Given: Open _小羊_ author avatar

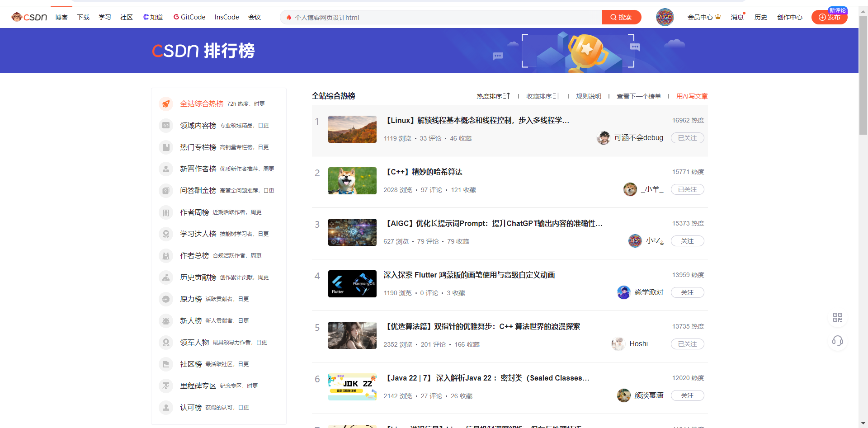Looking at the screenshot, I should click(630, 189).
